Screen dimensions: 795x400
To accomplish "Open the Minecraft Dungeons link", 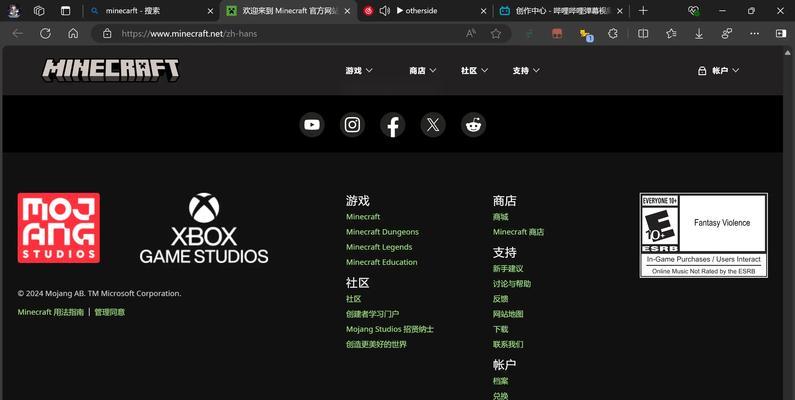I will pyautogui.click(x=382, y=232).
